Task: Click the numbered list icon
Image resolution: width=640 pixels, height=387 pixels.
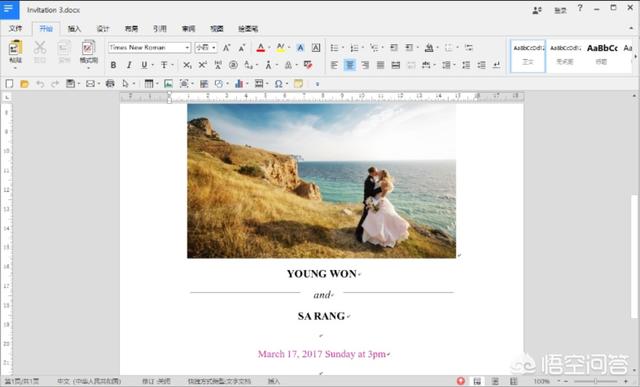Action: [x=354, y=48]
